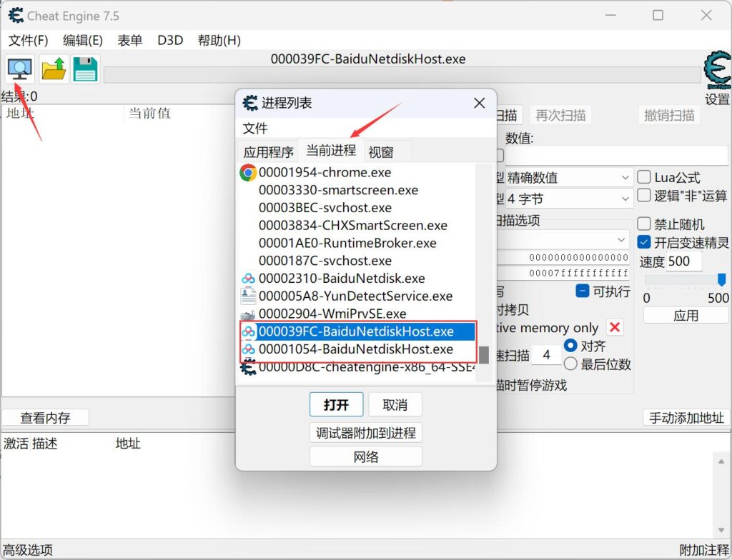Viewport: 732px width, 560px height.
Task: Open the 文件 menu in process list dialog
Action: pos(255,129)
